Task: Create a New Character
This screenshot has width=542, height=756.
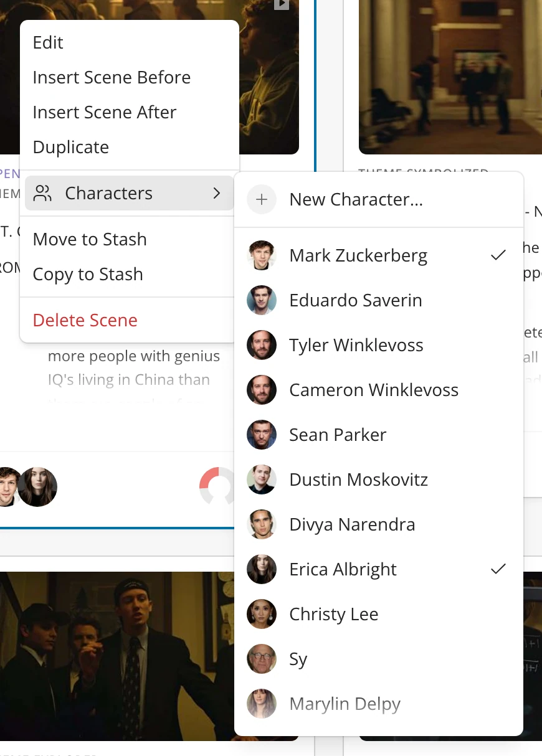Action: coord(379,199)
